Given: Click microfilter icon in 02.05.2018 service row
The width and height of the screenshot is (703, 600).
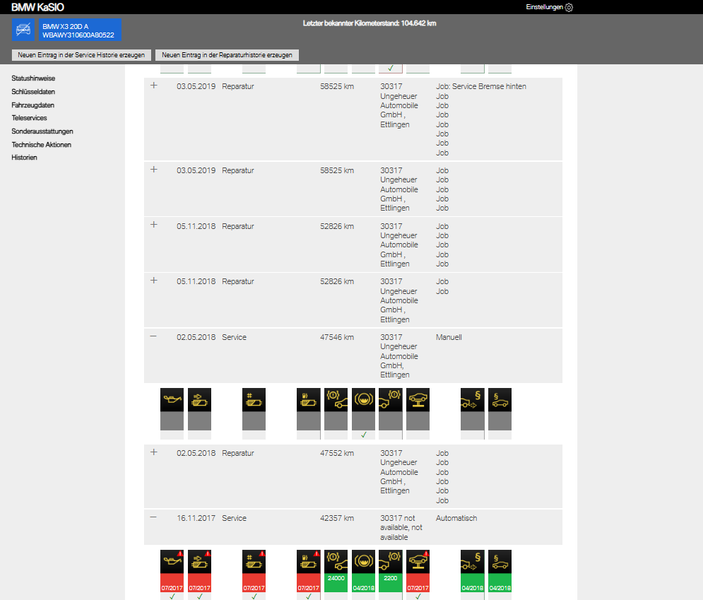Looking at the screenshot, I should (254, 400).
